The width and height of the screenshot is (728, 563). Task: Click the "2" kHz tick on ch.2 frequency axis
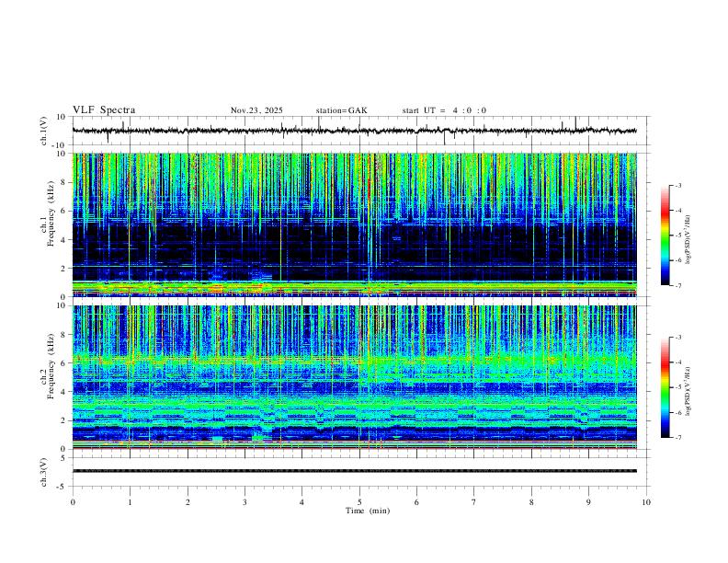(63, 420)
